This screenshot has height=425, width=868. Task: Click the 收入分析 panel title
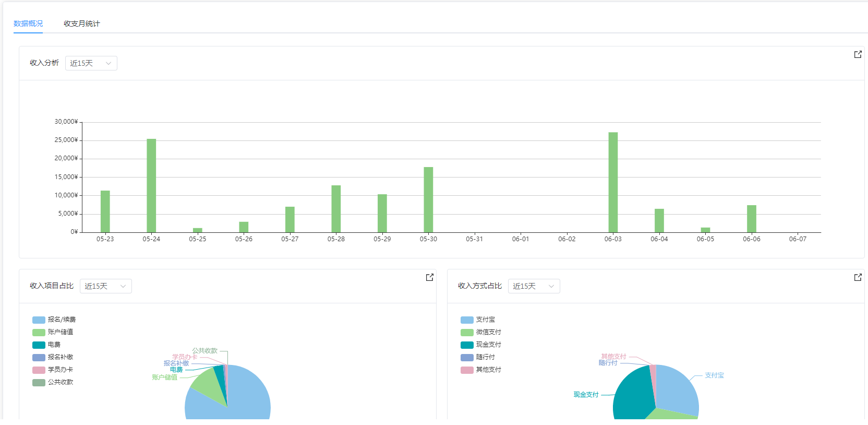(44, 63)
